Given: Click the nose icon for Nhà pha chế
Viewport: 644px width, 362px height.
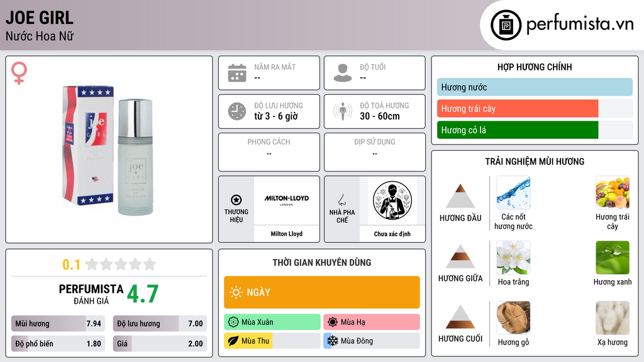Looking at the screenshot, I should (341, 200).
